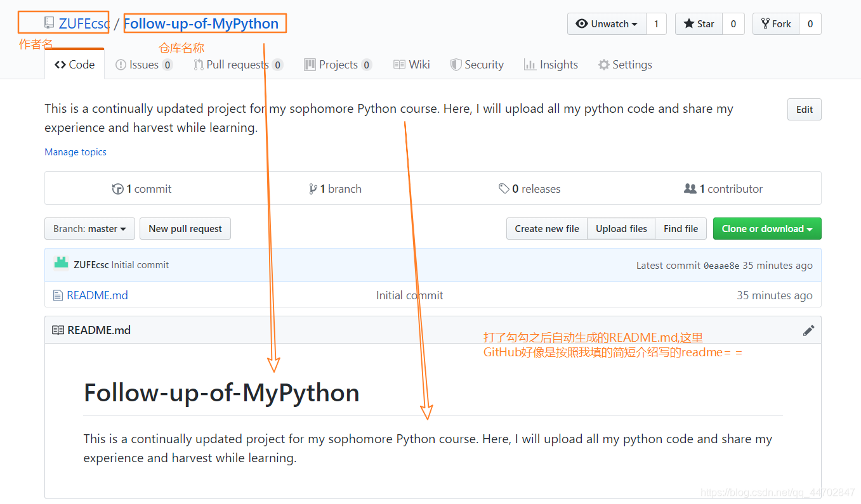
Task: Open the Follow-up-of-MyPython repository link
Action: point(201,24)
